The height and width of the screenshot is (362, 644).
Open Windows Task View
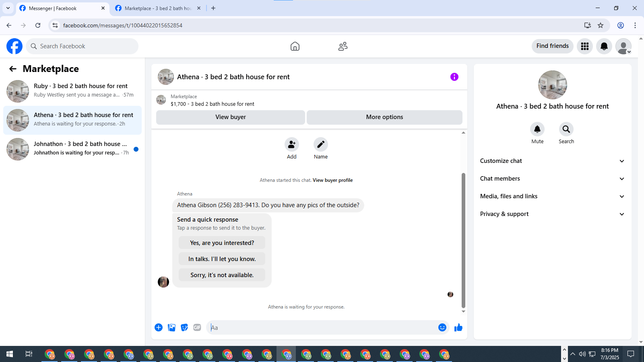[x=29, y=354]
